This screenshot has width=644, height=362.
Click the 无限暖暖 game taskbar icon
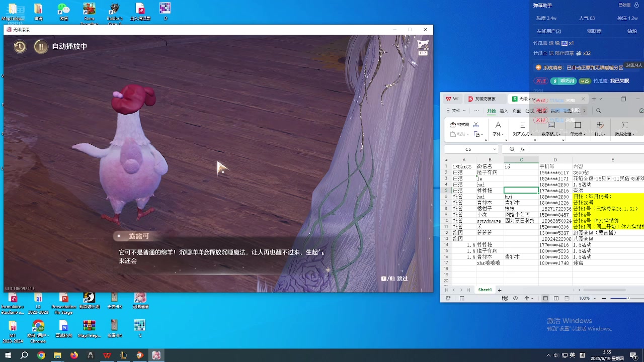156,355
